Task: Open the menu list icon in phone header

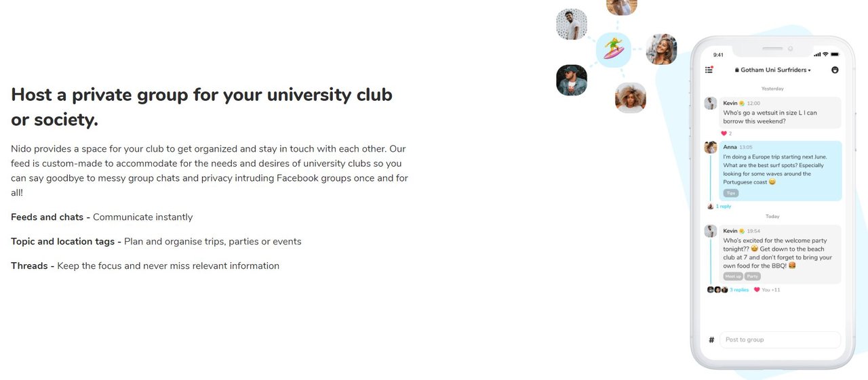Action: (709, 70)
